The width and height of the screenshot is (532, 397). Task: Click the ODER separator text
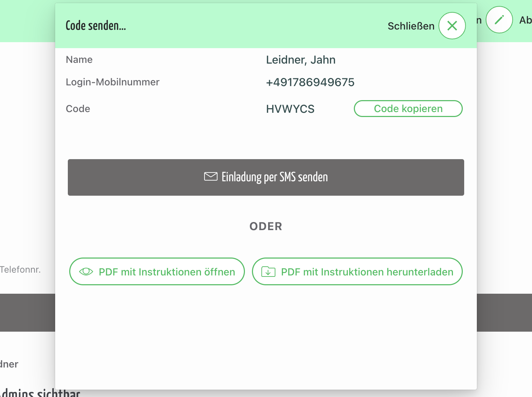266,226
